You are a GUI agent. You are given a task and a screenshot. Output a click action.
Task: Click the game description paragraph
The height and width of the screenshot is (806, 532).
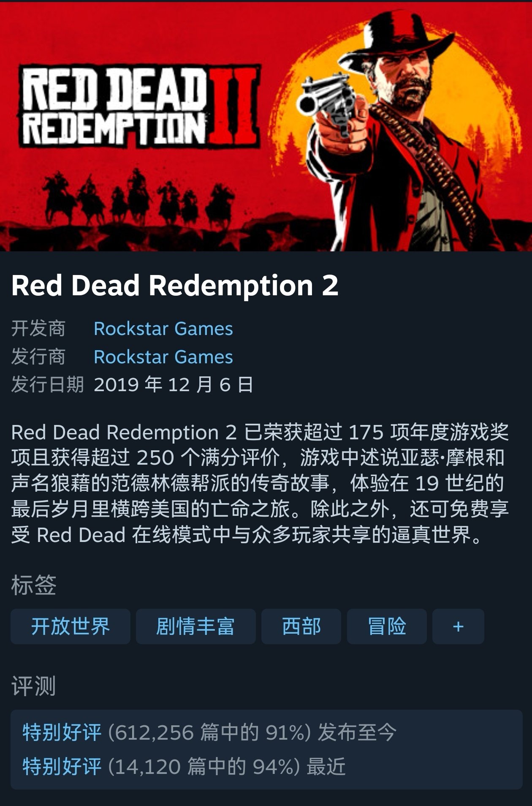(x=260, y=483)
